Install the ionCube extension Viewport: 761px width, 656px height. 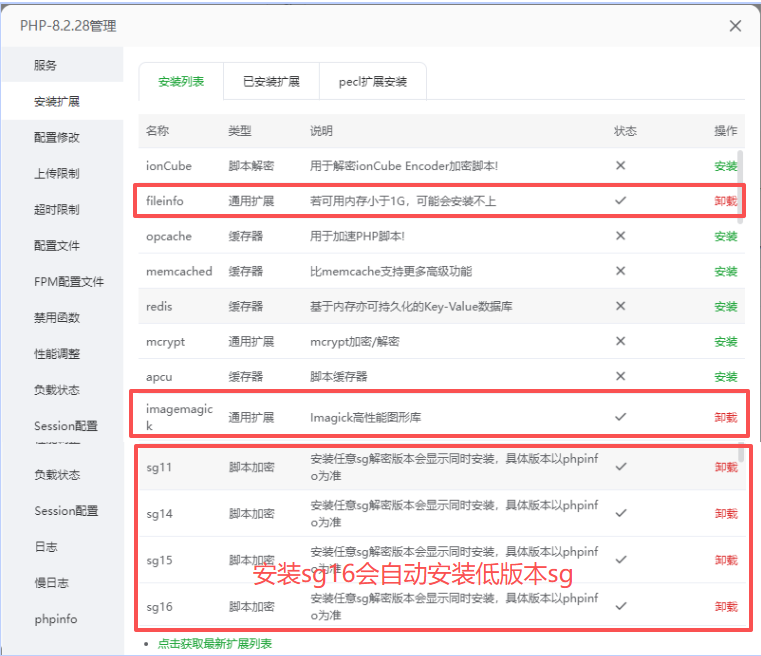pos(725,166)
